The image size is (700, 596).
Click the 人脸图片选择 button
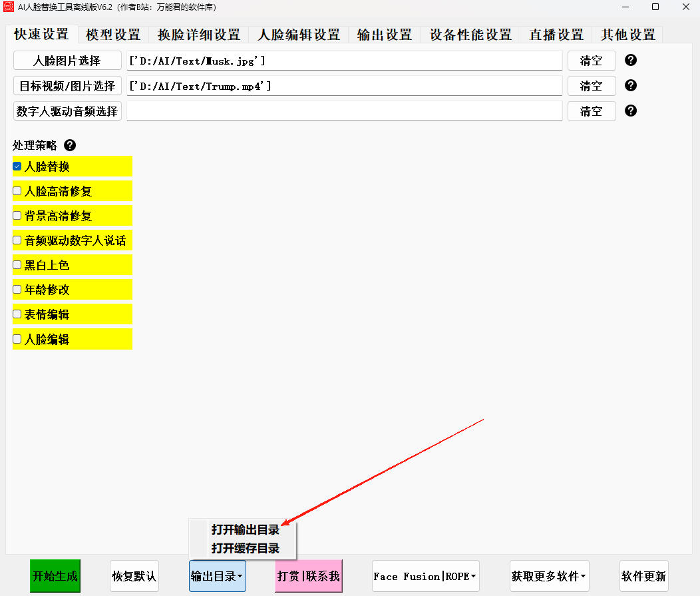[67, 61]
